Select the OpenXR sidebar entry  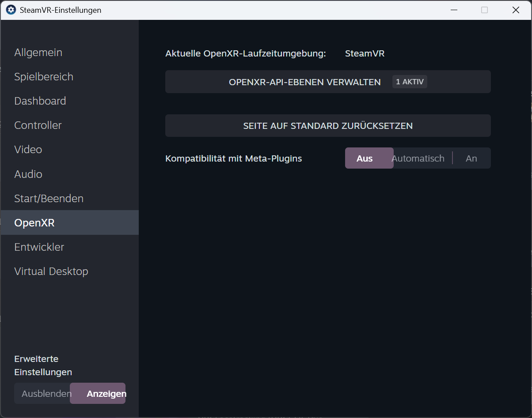70,222
